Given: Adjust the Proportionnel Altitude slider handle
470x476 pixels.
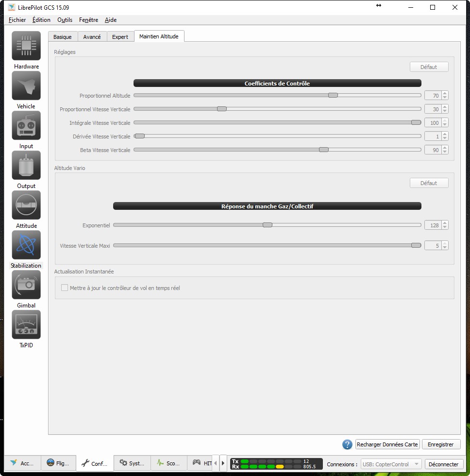Looking at the screenshot, I should pos(333,95).
